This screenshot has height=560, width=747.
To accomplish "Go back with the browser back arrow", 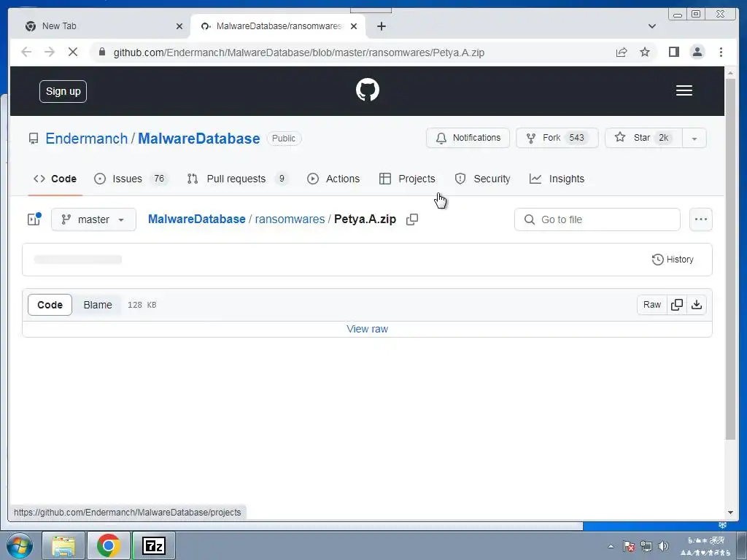I will (26, 52).
